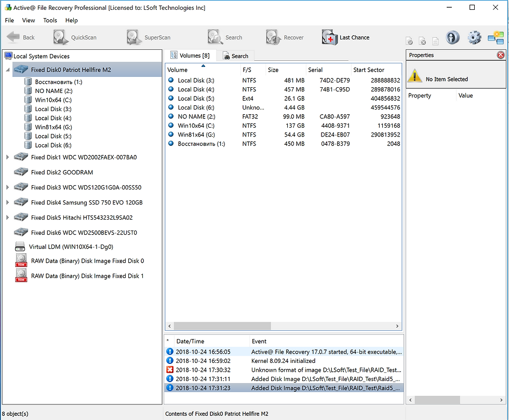Open the Tools menu

[x=50, y=20]
